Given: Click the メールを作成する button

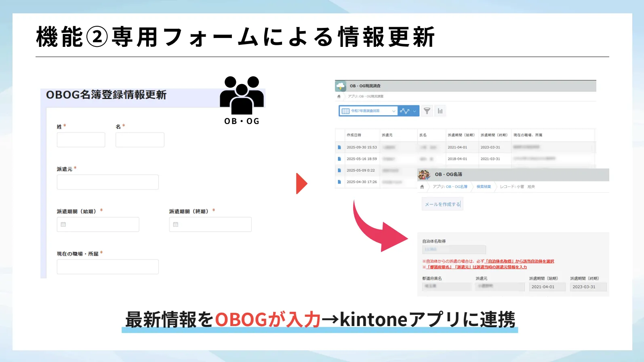Looking at the screenshot, I should click(442, 204).
